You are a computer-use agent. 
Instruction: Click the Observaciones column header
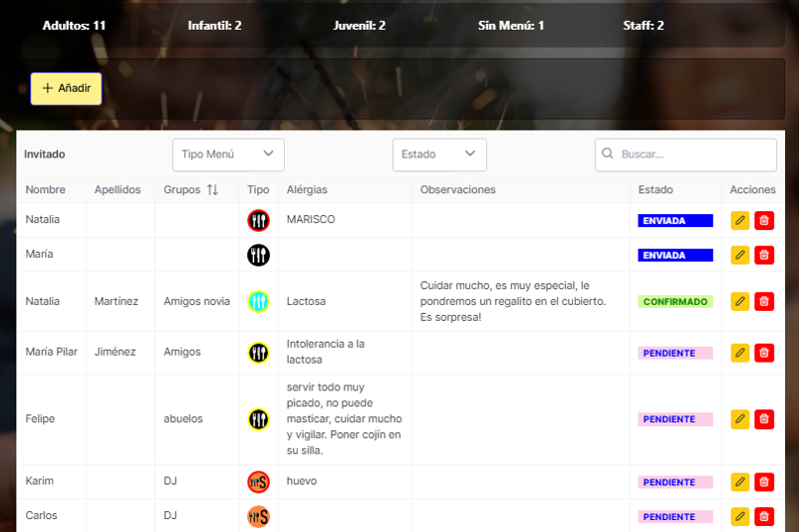pyautogui.click(x=457, y=189)
